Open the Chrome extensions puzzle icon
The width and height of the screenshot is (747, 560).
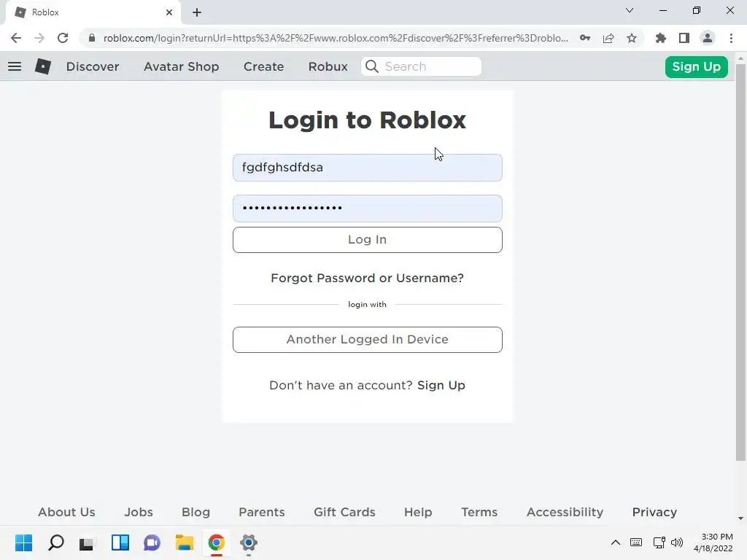[x=661, y=38]
